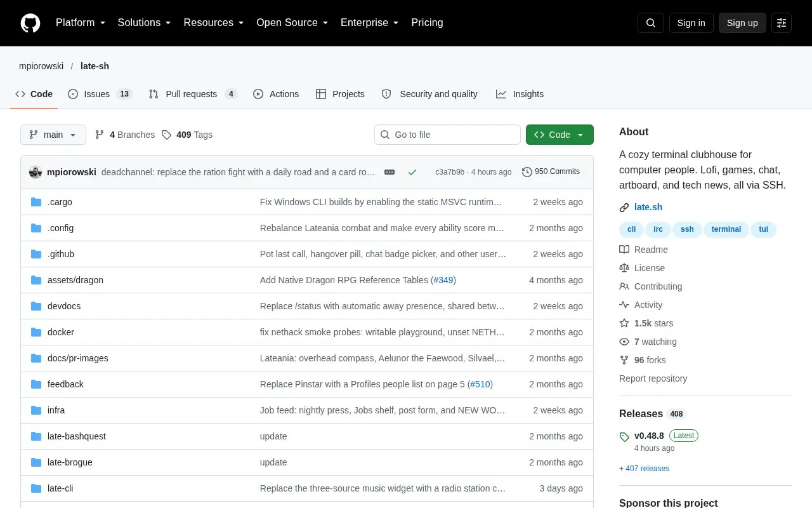The height and width of the screenshot is (508, 812).
Task: Open the + 407 releases link
Action: pyautogui.click(x=644, y=469)
